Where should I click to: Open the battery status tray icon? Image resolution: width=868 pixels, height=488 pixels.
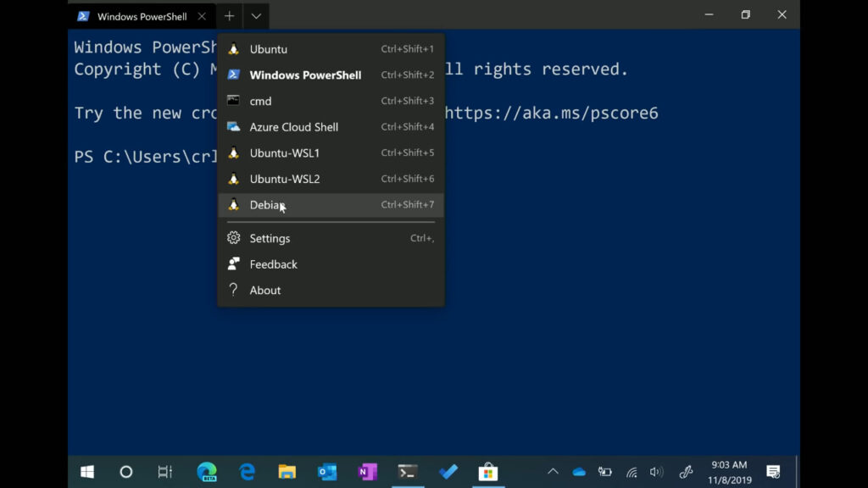(x=605, y=472)
